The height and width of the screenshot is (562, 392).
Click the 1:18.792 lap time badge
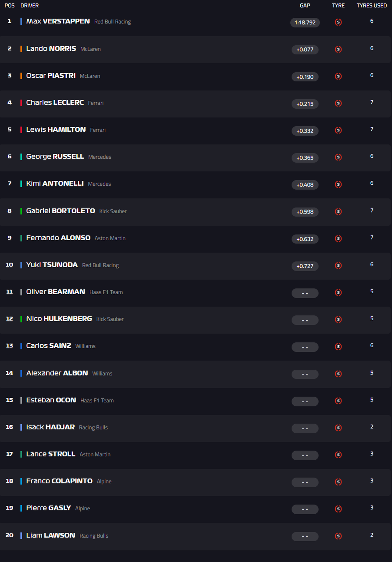[305, 23]
